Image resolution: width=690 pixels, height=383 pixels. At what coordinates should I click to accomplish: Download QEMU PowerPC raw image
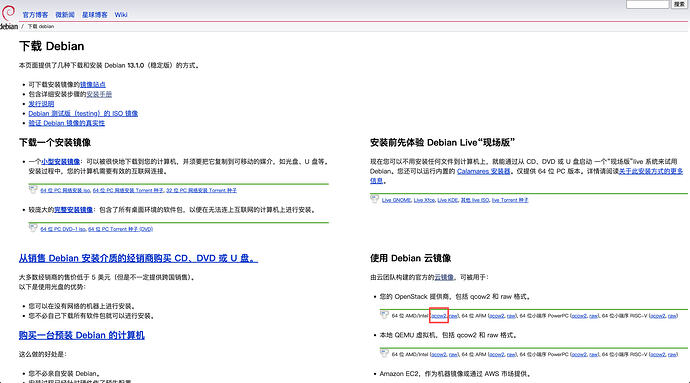click(x=594, y=354)
